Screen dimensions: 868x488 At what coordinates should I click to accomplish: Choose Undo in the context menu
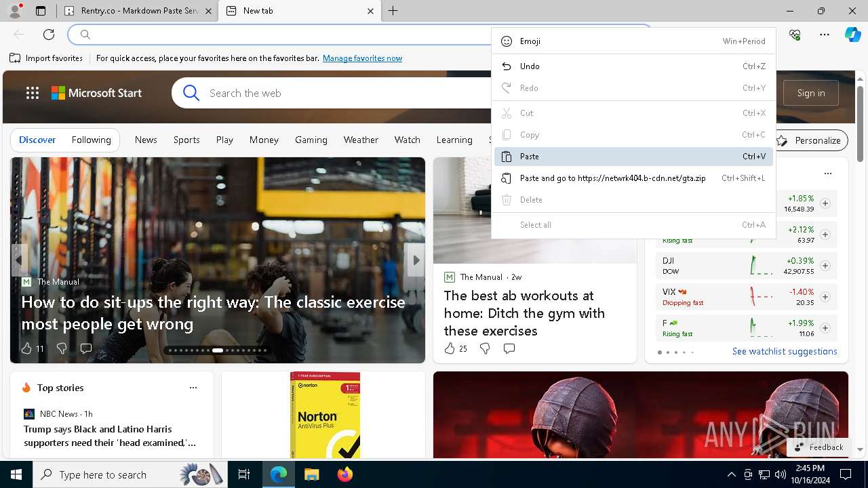tap(633, 66)
